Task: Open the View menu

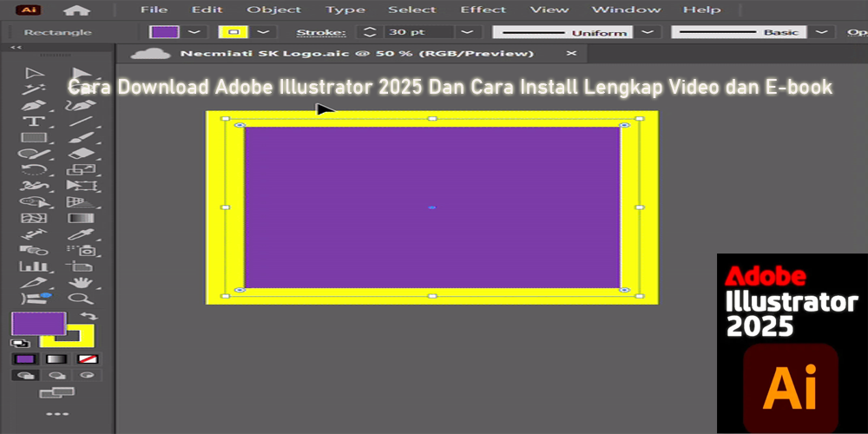Action: 549,10
